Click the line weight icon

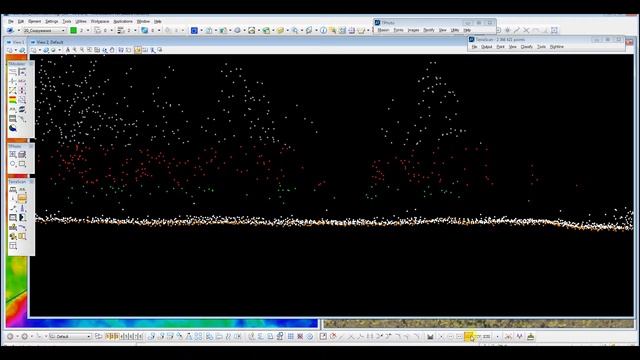tap(120, 30)
